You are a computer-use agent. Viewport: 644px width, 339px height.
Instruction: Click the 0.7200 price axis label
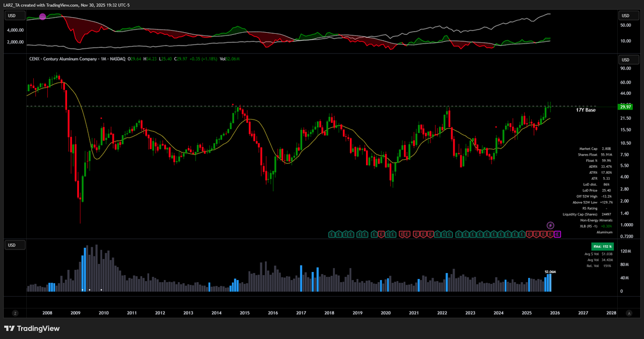coord(626,236)
